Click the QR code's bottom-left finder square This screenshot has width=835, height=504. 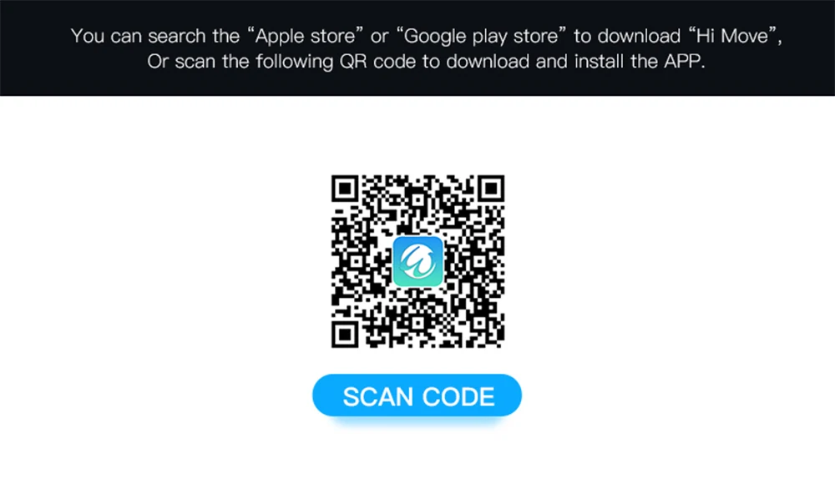(x=345, y=335)
